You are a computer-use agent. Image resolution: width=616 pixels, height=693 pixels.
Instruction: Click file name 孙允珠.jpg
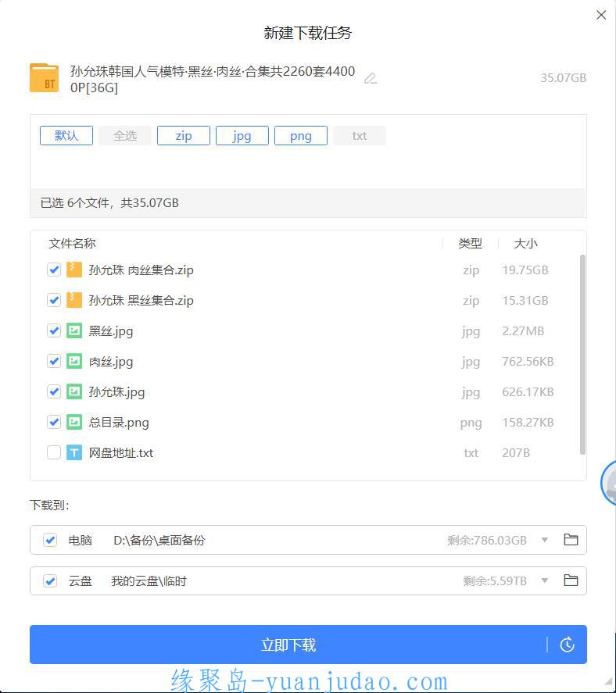pyautogui.click(x=116, y=392)
